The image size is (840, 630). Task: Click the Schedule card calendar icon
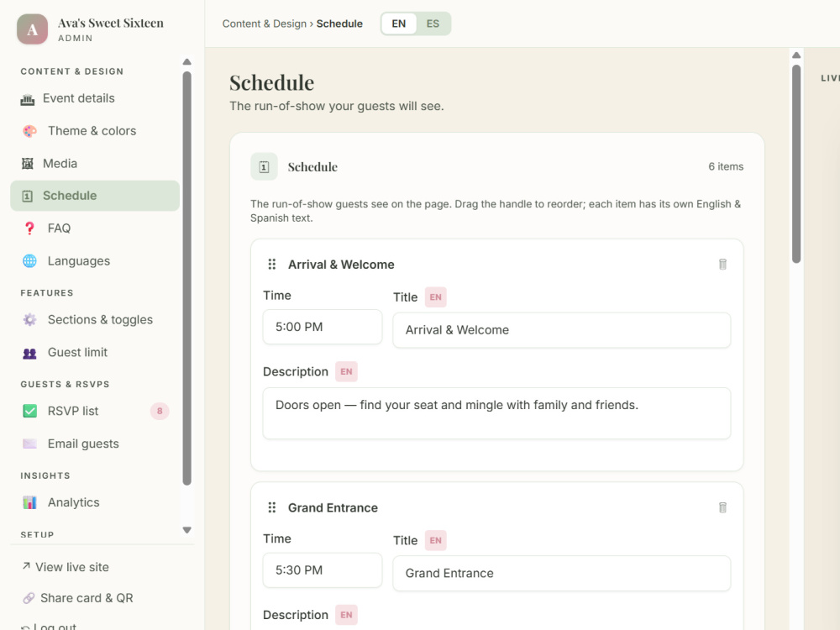pyautogui.click(x=264, y=166)
